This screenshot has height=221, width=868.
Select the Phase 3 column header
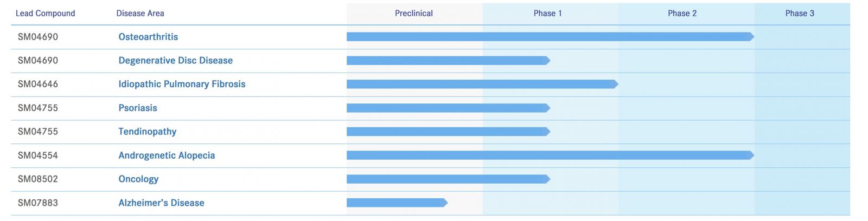[x=800, y=14]
